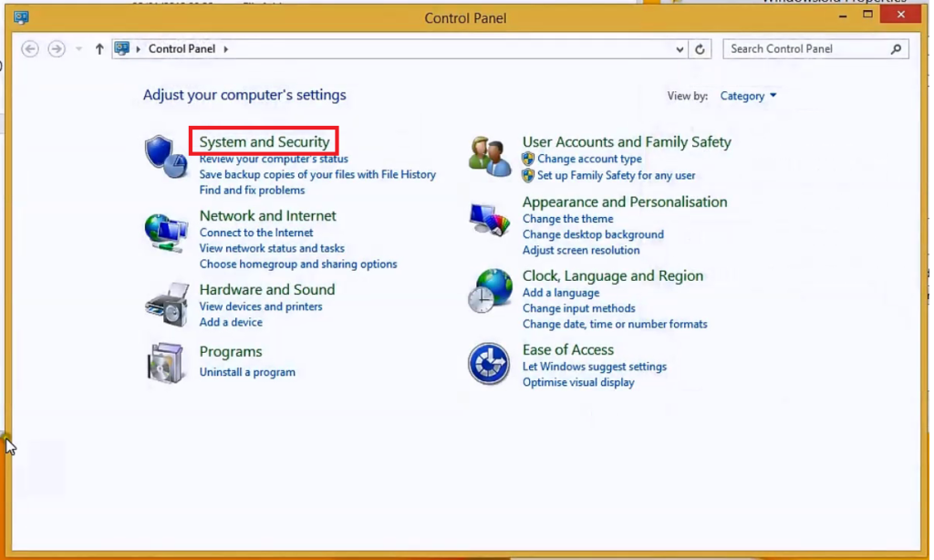Click the Clock, Language and Region icon
The width and height of the screenshot is (934, 560).
489,289
